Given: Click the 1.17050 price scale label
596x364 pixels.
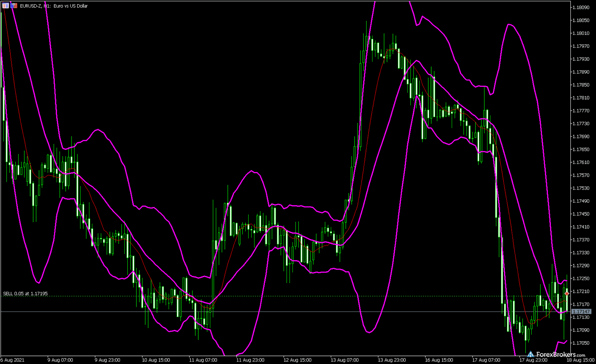Looking at the screenshot, I should (582, 343).
